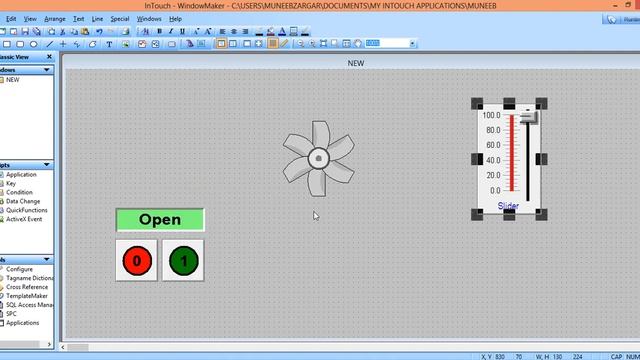The height and width of the screenshot is (360, 640).
Task: Select the Line drawing tool
Action: 50,44
